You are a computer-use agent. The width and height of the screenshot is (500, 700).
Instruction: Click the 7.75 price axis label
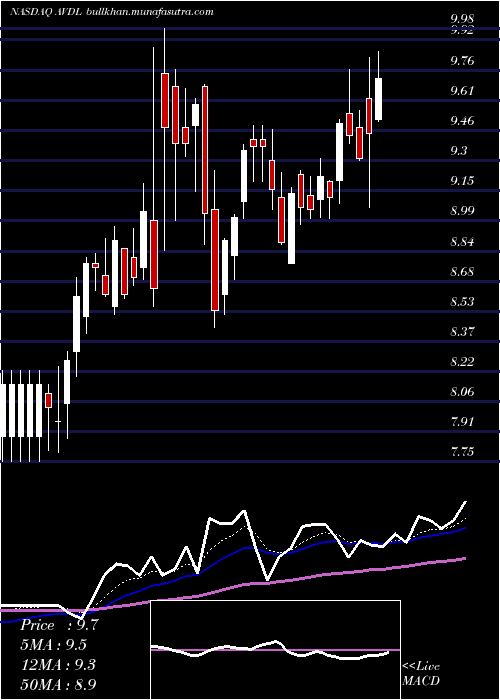tap(462, 452)
